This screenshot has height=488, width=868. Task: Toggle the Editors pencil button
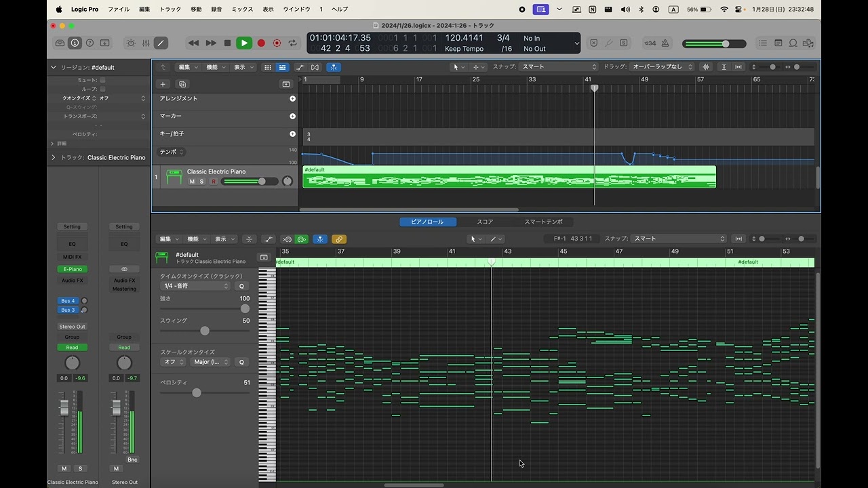click(161, 43)
